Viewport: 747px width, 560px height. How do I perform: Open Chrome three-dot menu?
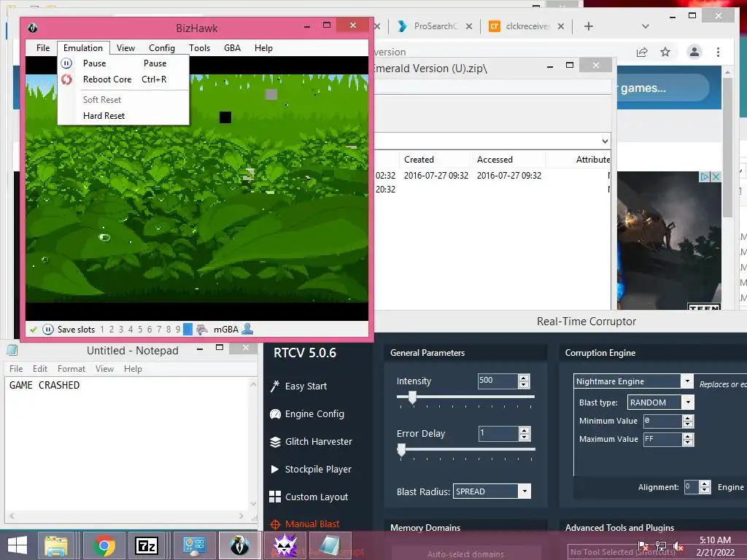pyautogui.click(x=718, y=52)
